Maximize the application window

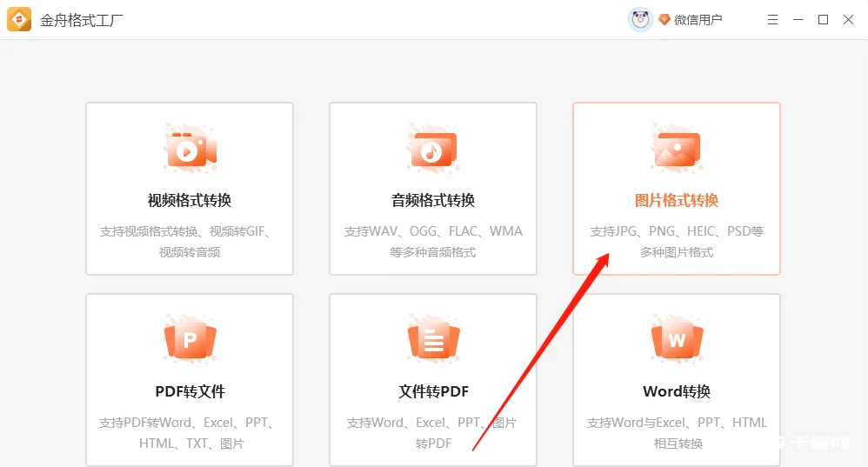pos(823,19)
